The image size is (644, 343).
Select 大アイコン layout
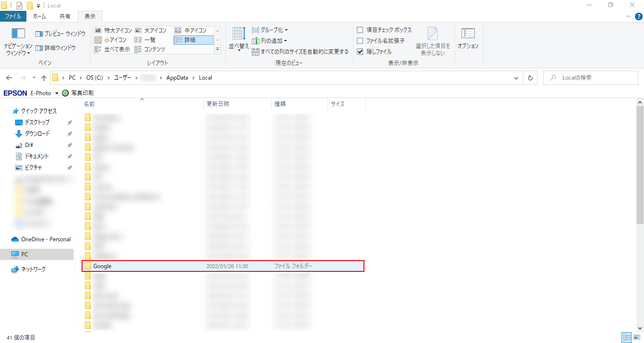point(151,31)
